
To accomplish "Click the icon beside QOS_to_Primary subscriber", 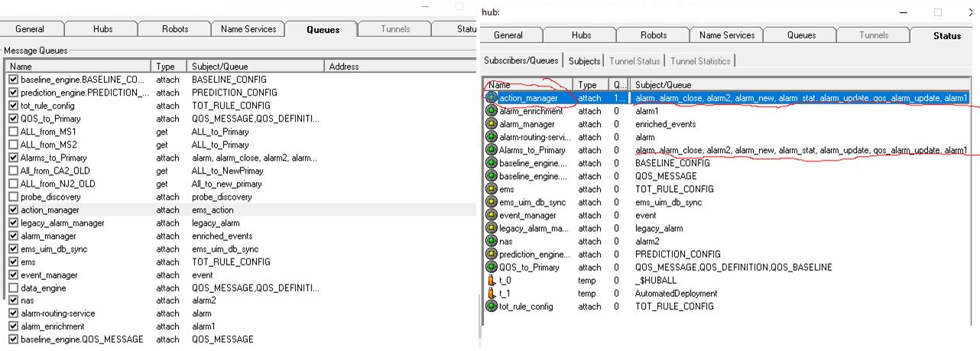I will coord(492,268).
